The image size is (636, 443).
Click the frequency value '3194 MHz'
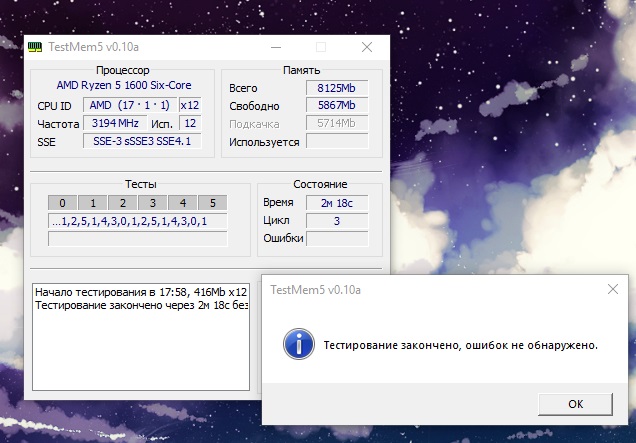115,123
